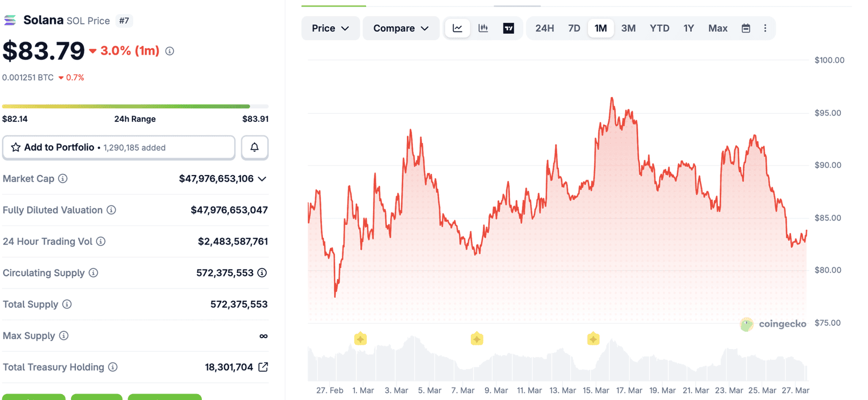868x400 pixels.
Task: Open the calendar date range icon
Action: (x=746, y=28)
